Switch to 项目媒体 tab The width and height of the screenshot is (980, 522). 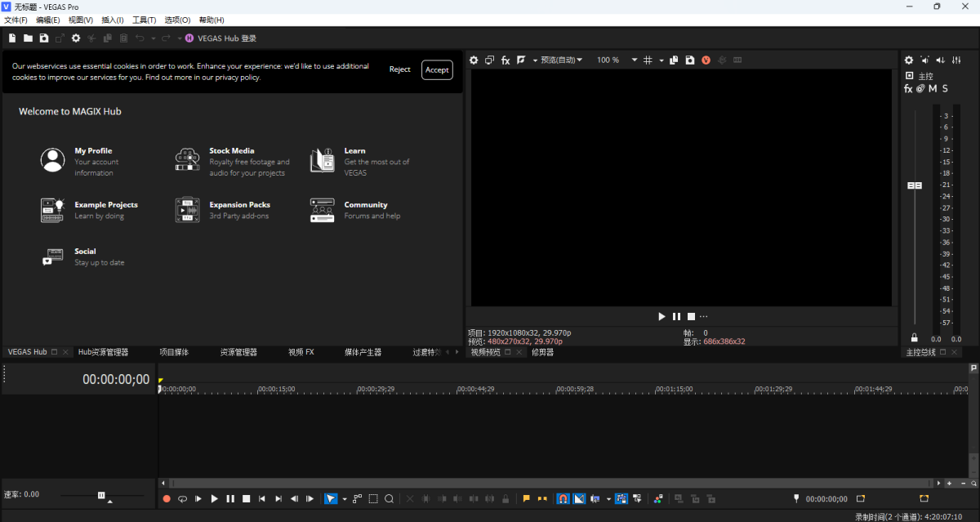tap(174, 352)
